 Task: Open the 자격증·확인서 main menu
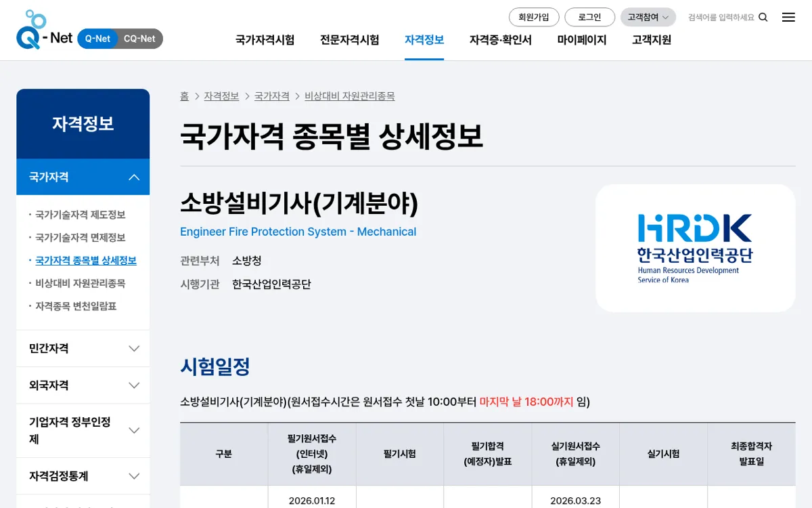pos(501,40)
